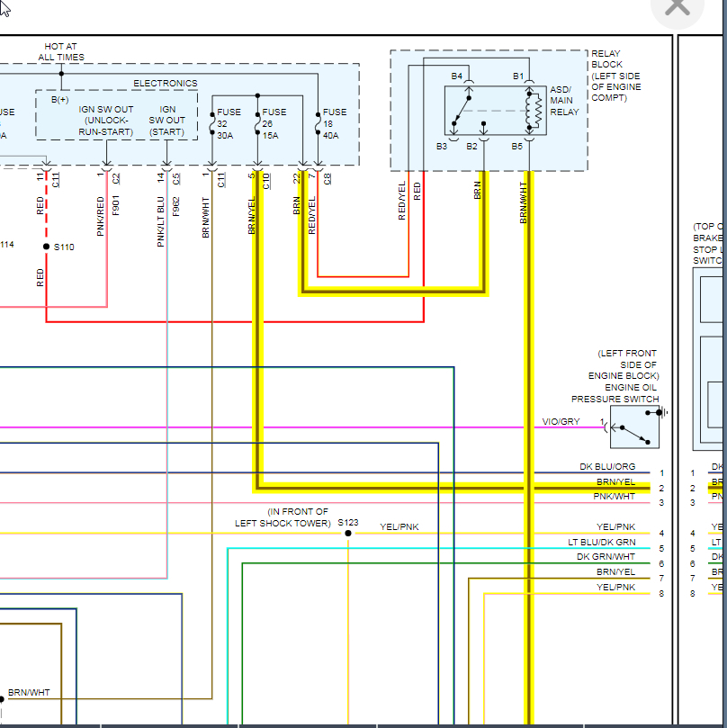Click the Fuse 32 30A symbol
The image size is (727, 728).
212,123
